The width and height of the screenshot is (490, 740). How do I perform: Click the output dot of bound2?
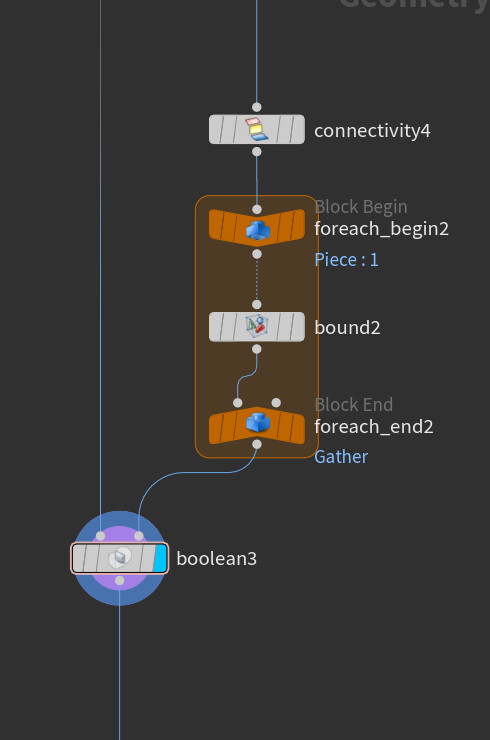pos(257,349)
